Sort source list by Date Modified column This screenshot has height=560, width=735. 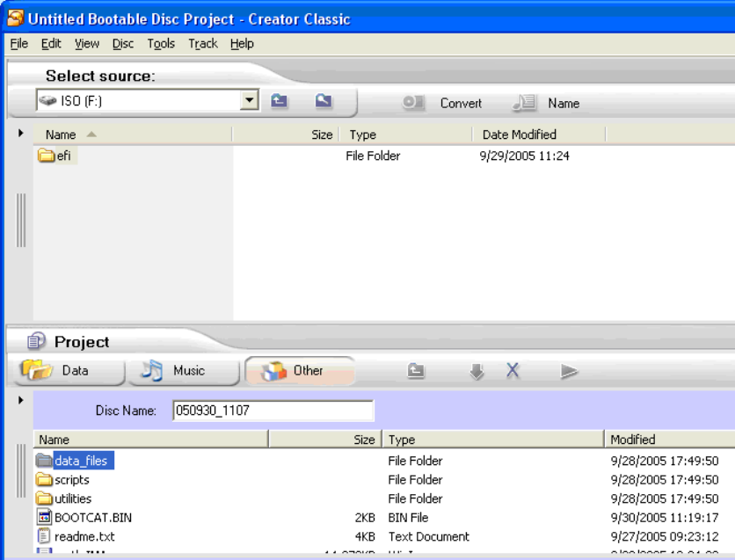519,135
